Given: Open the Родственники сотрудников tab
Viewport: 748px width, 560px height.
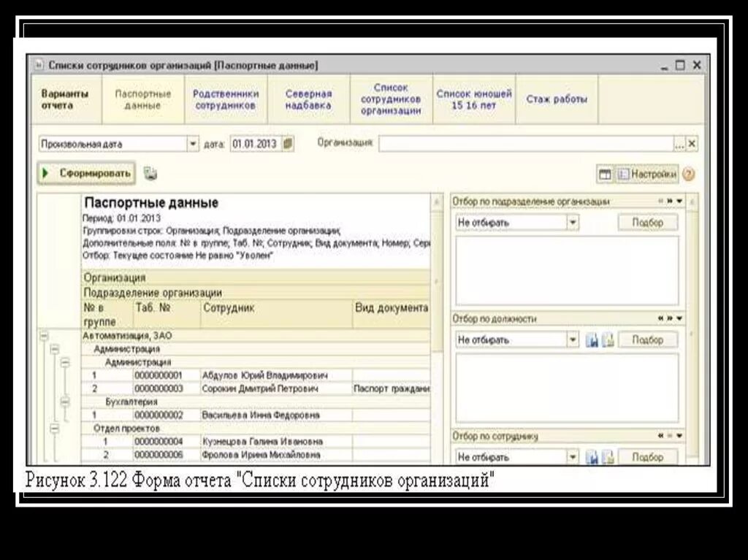Looking at the screenshot, I should click(x=226, y=100).
